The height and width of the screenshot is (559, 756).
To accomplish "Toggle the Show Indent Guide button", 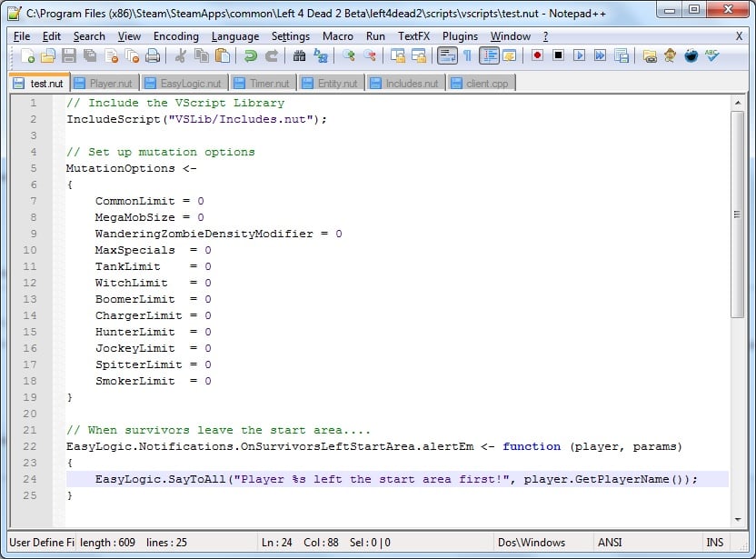I will tap(489, 56).
